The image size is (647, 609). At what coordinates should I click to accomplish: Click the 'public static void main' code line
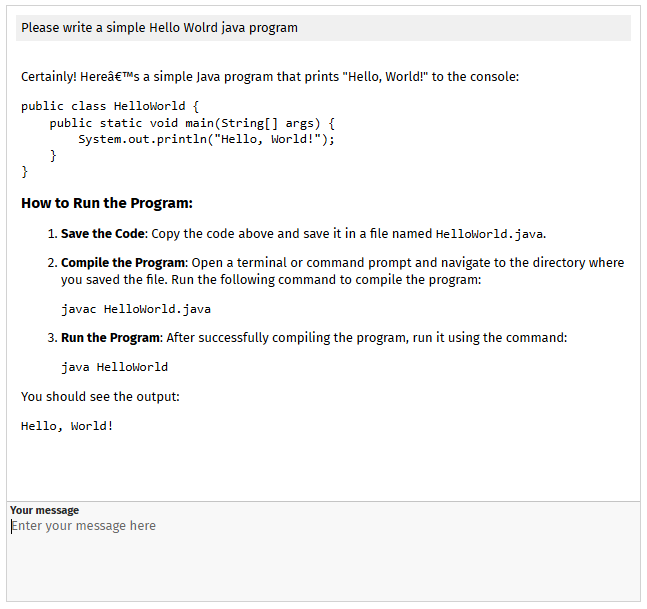pyautogui.click(x=192, y=123)
